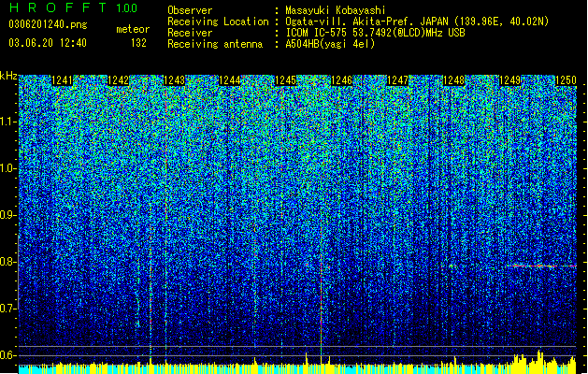Click the 1250 time marker
The height and width of the screenshot is (374, 588).
click(x=566, y=80)
